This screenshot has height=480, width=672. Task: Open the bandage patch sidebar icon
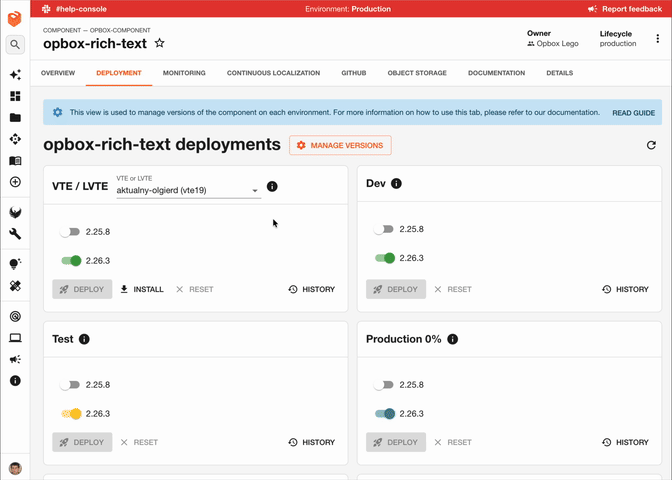(15, 286)
